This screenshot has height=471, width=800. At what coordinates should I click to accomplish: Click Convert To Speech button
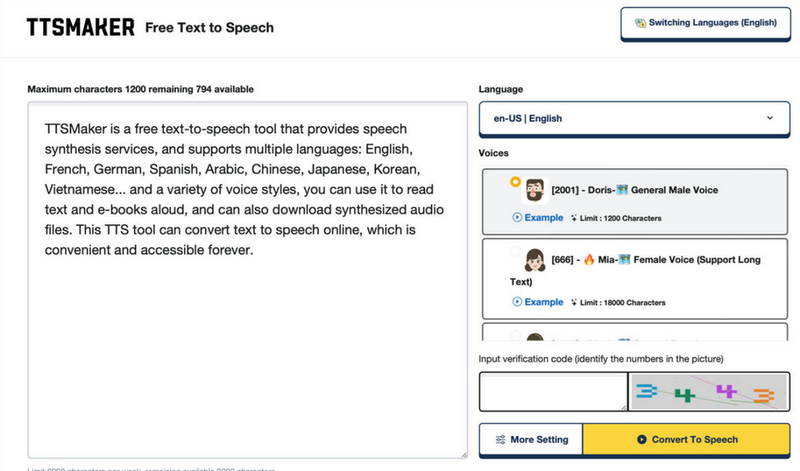pos(687,439)
